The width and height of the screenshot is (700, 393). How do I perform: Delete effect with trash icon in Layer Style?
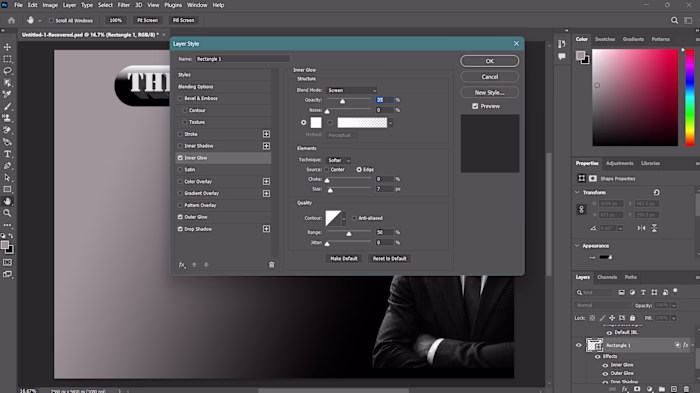point(271,265)
